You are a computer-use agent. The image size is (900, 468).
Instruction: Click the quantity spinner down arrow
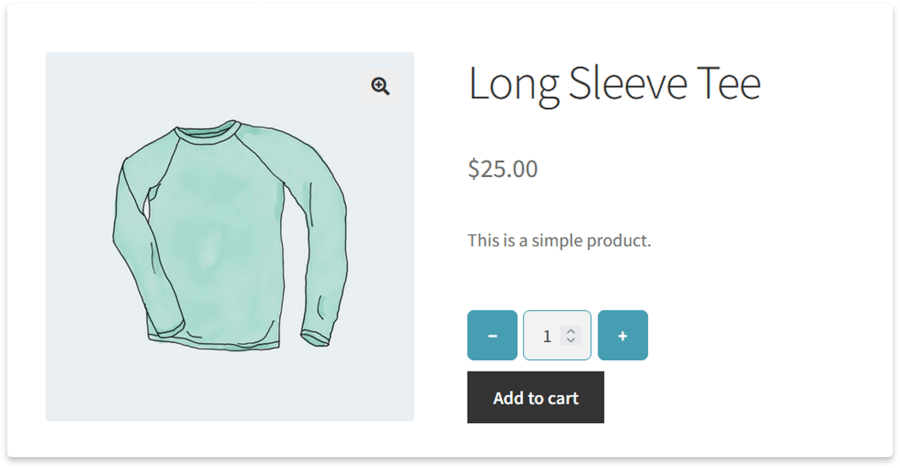point(570,341)
